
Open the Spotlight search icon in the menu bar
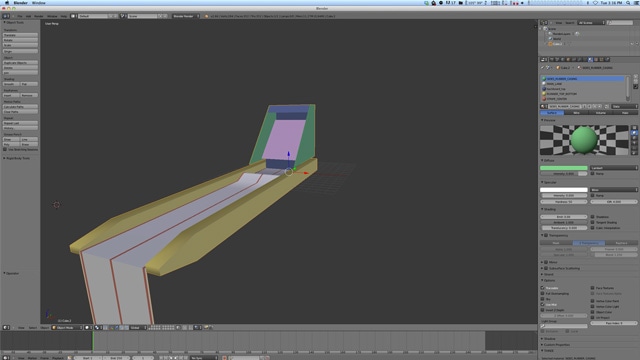click(629, 3)
